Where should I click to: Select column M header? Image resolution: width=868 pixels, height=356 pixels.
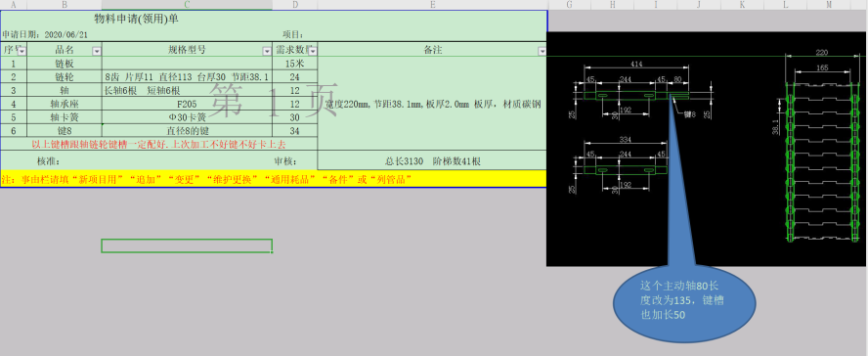coord(828,5)
